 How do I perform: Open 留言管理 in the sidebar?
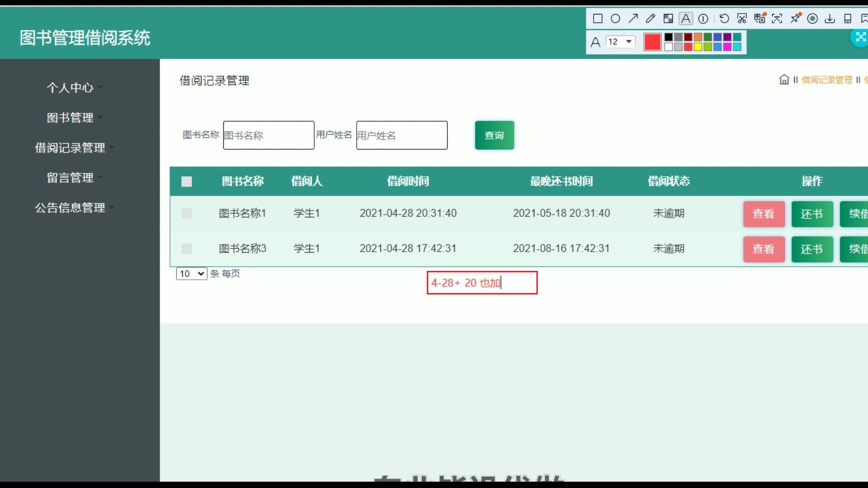(x=70, y=178)
